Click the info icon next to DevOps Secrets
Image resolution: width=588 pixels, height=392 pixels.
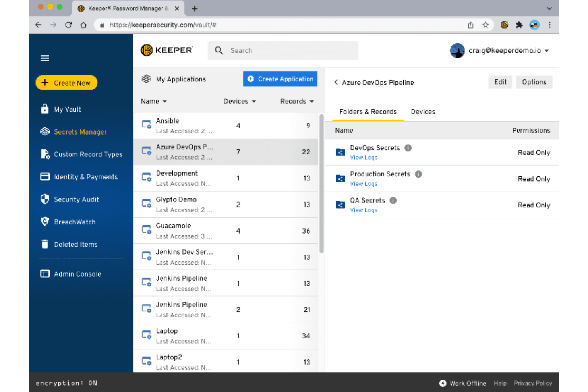pos(408,147)
